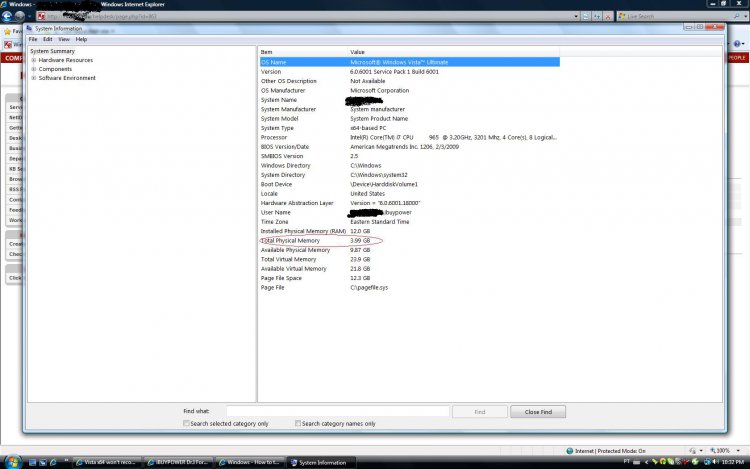The width and height of the screenshot is (750, 469).
Task: Click the Value column header
Action: (x=453, y=52)
